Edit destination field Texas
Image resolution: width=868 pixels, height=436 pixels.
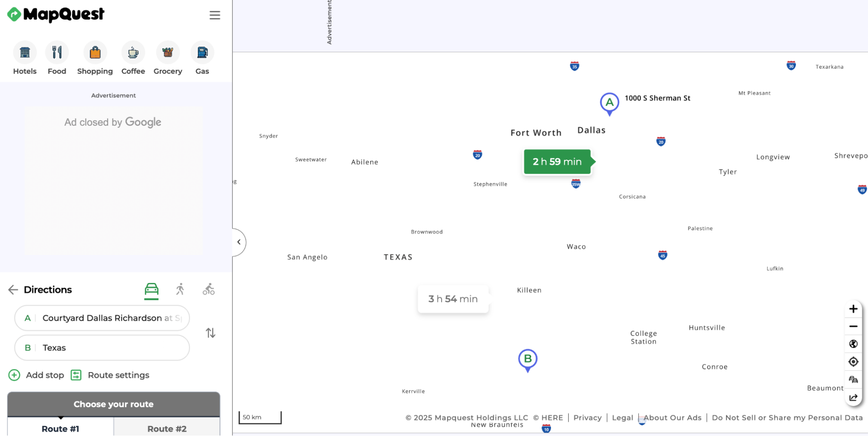pos(102,348)
